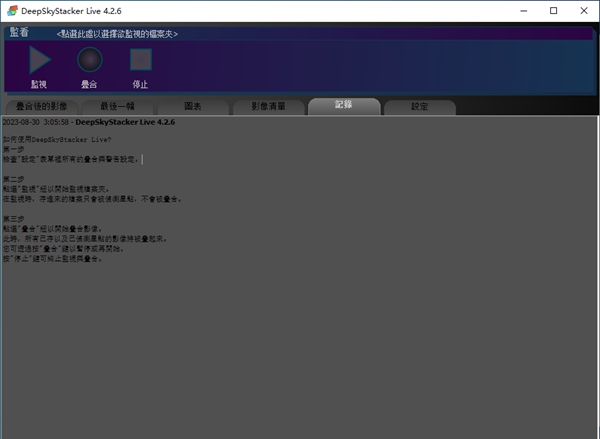Maximize the DeepSkyStacker Live window
Image resolution: width=600 pixels, height=439 pixels.
pyautogui.click(x=553, y=11)
